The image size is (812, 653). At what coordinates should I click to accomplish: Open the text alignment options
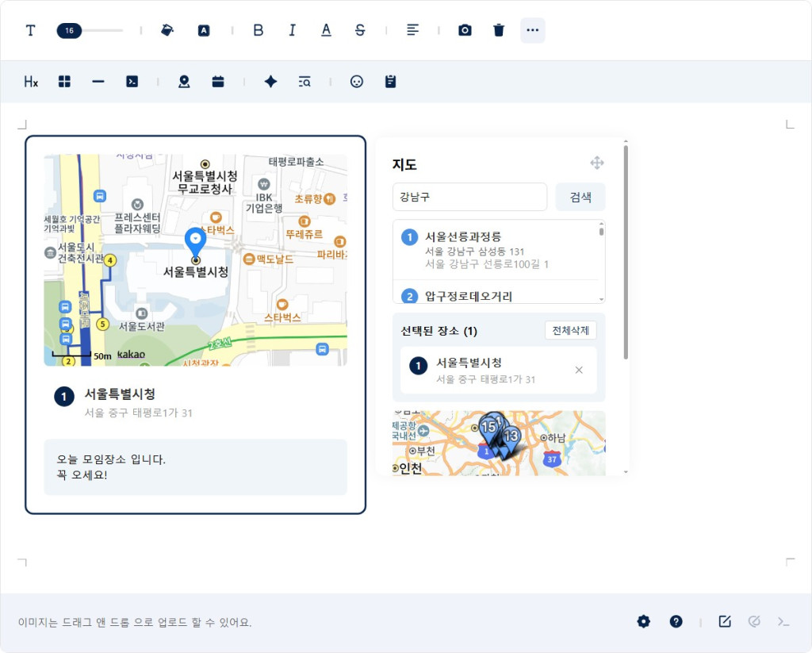pos(412,30)
